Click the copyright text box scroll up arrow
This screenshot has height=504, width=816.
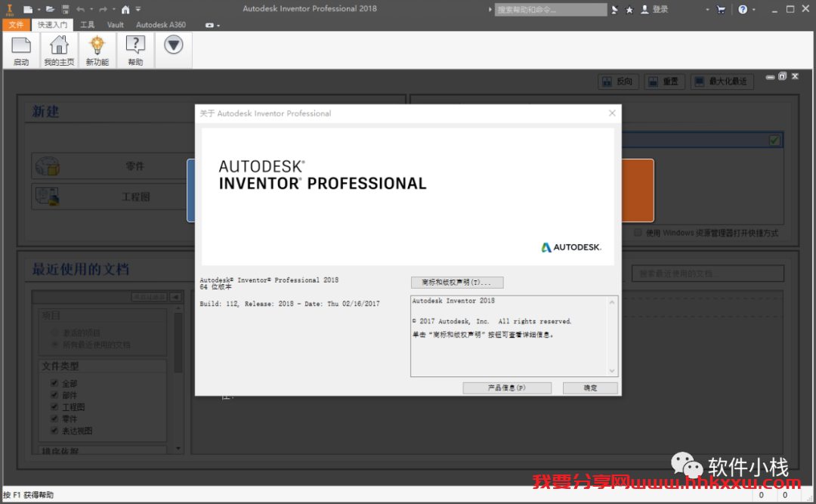coord(612,302)
